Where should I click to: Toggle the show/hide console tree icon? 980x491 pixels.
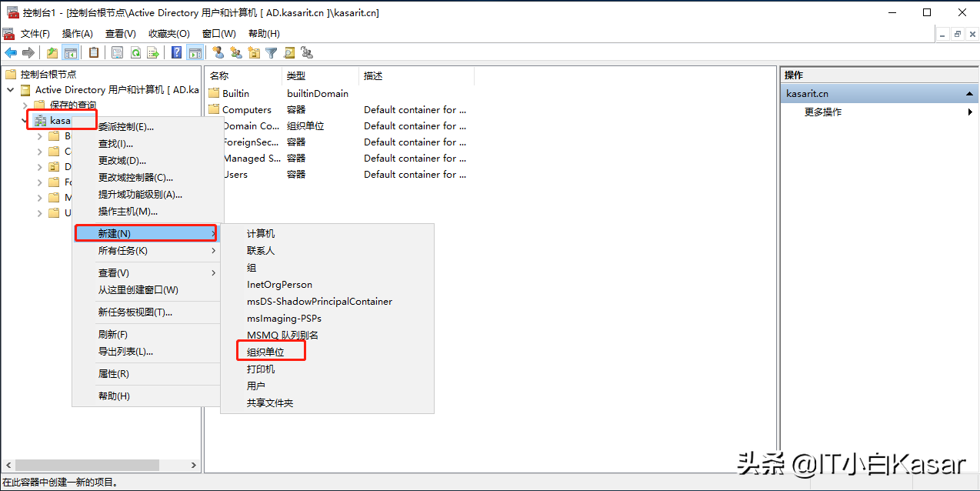71,52
